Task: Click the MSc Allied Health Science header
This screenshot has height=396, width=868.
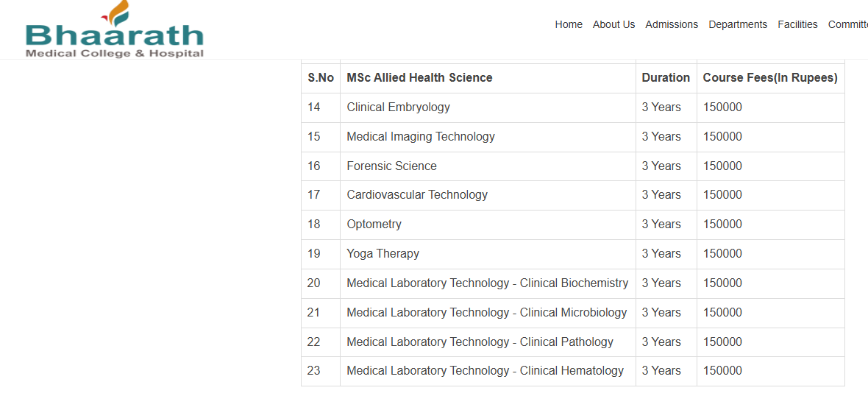Action: coord(419,77)
